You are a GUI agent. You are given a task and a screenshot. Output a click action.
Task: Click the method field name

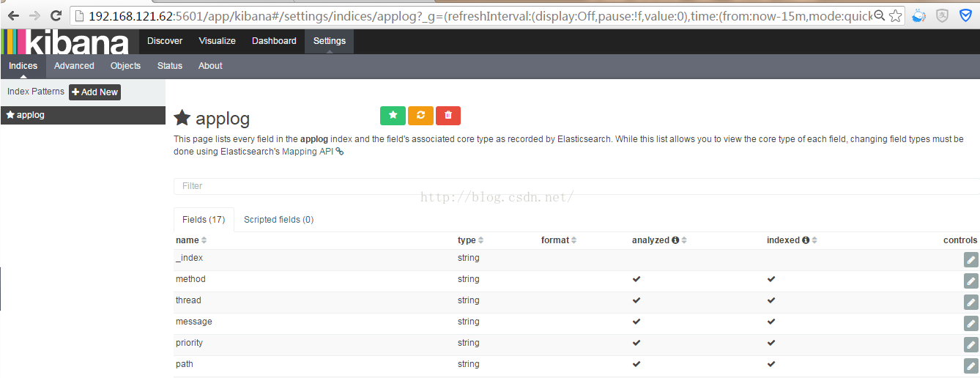coord(190,279)
